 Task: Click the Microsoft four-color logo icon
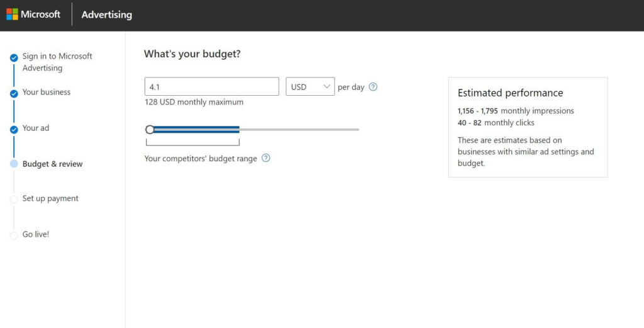coord(13,14)
